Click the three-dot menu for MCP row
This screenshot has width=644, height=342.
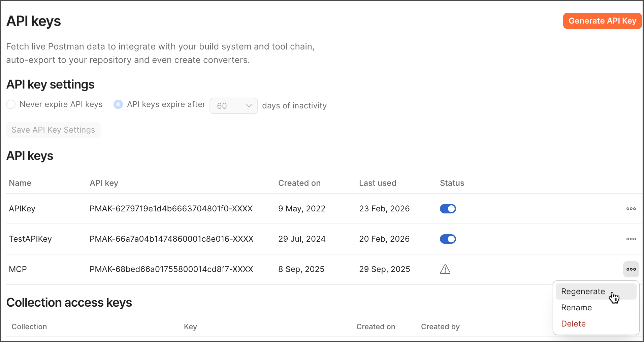pyautogui.click(x=631, y=269)
